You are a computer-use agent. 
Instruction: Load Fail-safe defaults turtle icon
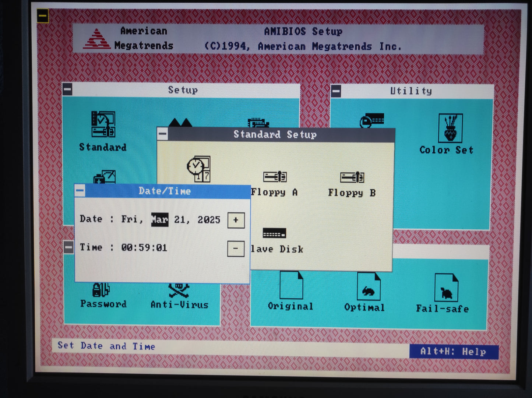pos(446,288)
